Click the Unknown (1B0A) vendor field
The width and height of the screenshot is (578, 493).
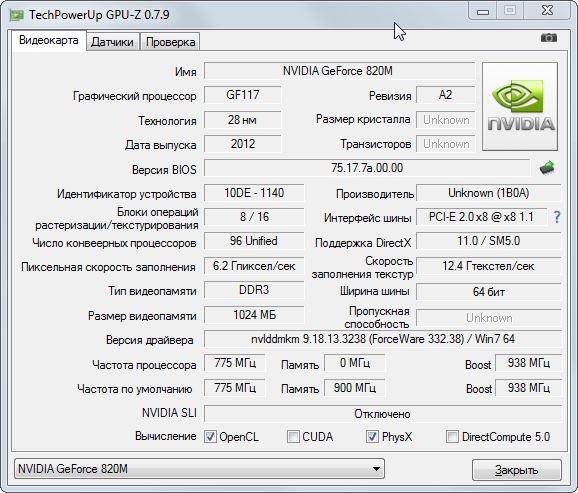pos(488,193)
